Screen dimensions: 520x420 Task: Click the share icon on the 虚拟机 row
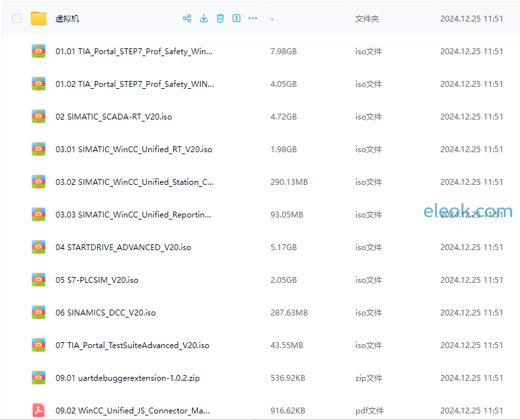pyautogui.click(x=187, y=18)
